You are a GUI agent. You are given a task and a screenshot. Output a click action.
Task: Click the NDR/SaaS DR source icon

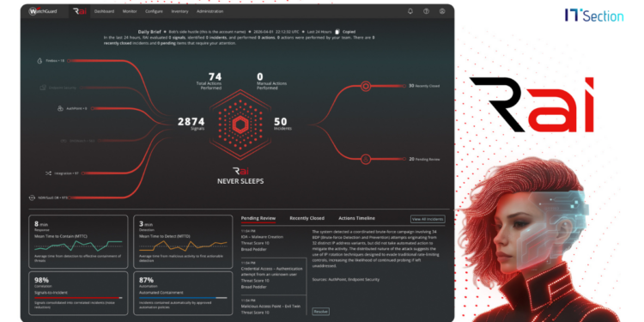click(32, 197)
